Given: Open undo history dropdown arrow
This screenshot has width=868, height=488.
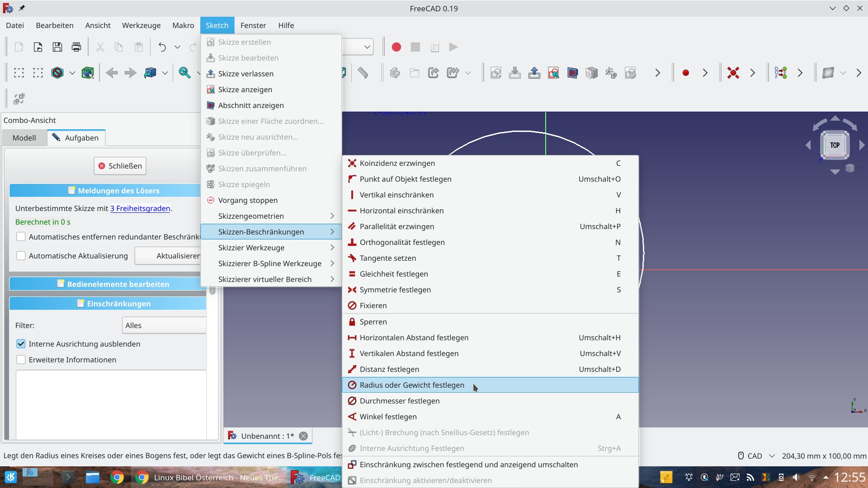Looking at the screenshot, I should (x=177, y=47).
